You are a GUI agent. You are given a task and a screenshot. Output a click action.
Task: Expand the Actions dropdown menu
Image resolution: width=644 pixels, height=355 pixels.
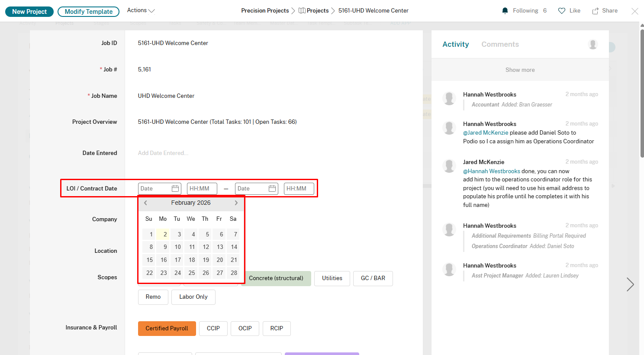141,10
